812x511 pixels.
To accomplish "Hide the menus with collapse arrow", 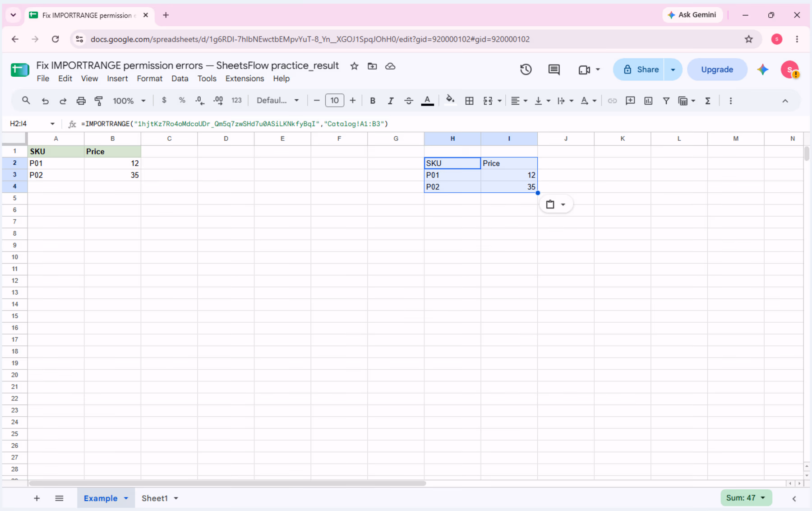I will click(785, 101).
